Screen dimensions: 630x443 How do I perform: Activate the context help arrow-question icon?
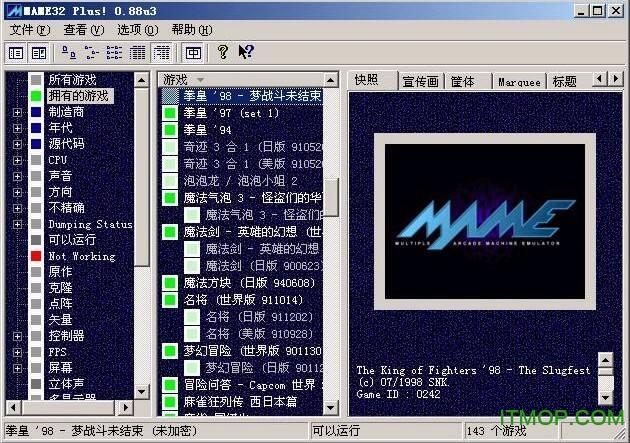pyautogui.click(x=246, y=52)
